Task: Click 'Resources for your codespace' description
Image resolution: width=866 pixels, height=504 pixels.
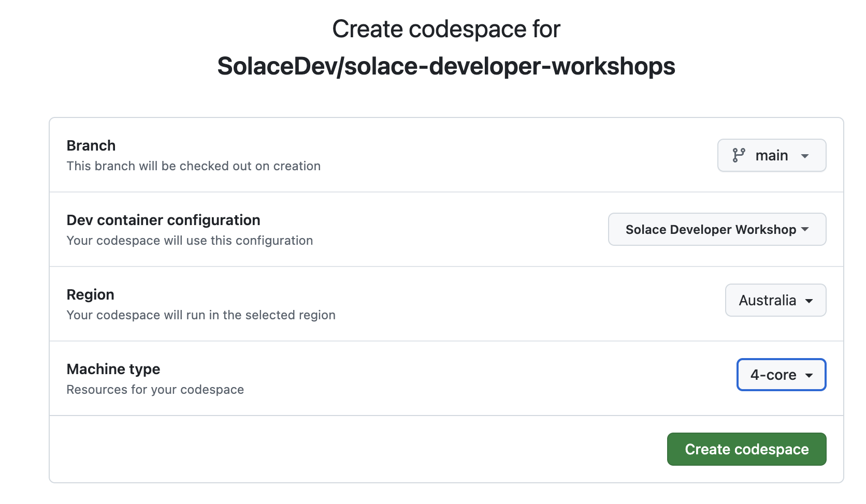Action: tap(155, 390)
